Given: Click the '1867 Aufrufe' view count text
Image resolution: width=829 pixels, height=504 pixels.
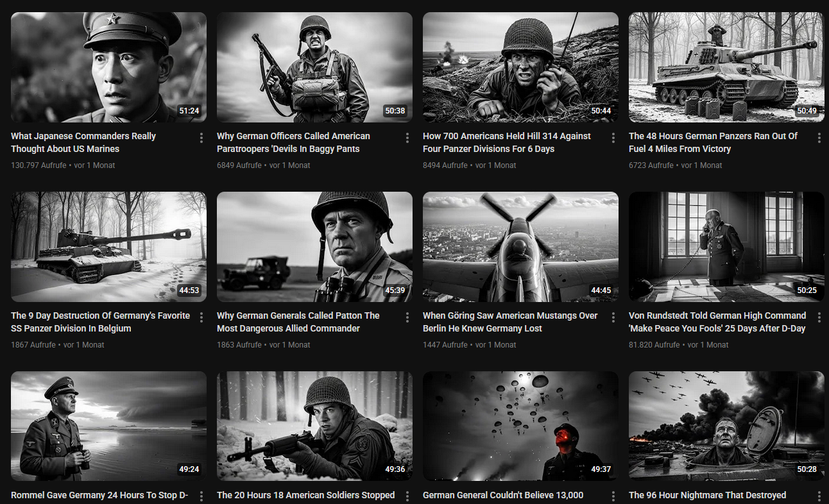Looking at the screenshot, I should 33,345.
